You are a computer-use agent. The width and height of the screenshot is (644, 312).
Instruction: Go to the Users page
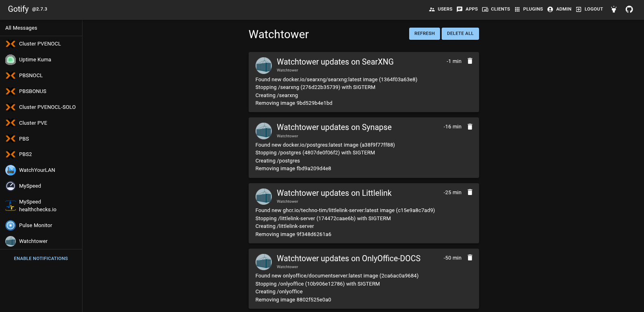point(440,9)
